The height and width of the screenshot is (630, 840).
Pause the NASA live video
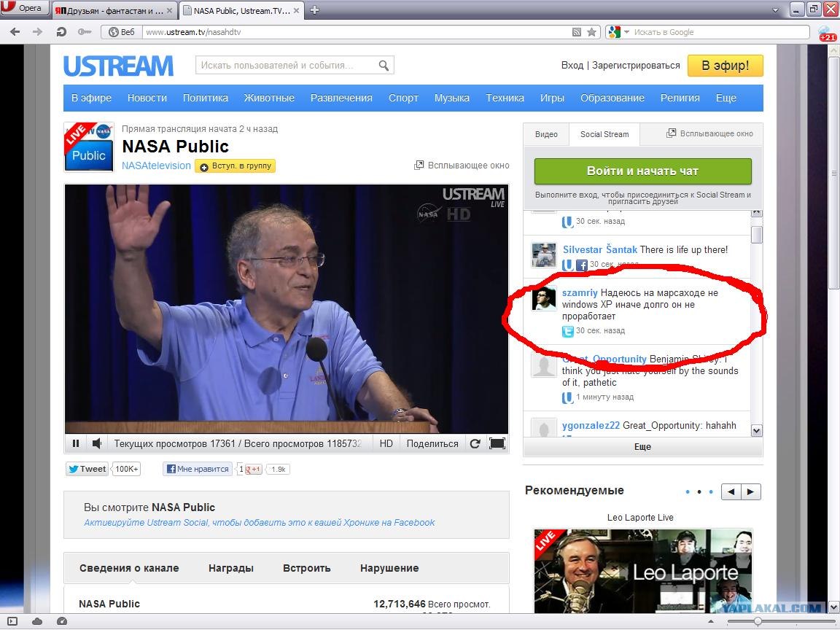tap(76, 443)
